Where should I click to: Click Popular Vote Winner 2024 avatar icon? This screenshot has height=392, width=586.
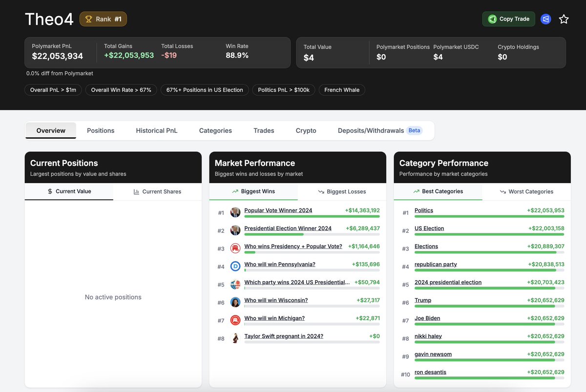235,212
